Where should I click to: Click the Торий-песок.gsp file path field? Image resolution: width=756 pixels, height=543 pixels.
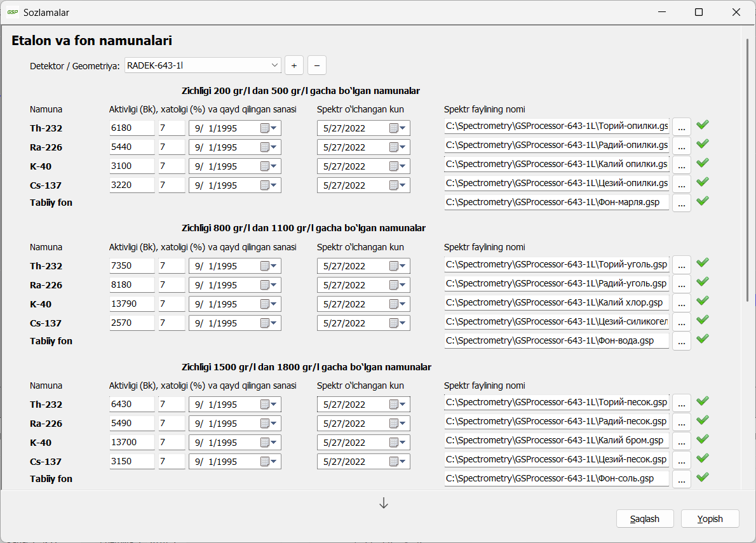point(557,402)
